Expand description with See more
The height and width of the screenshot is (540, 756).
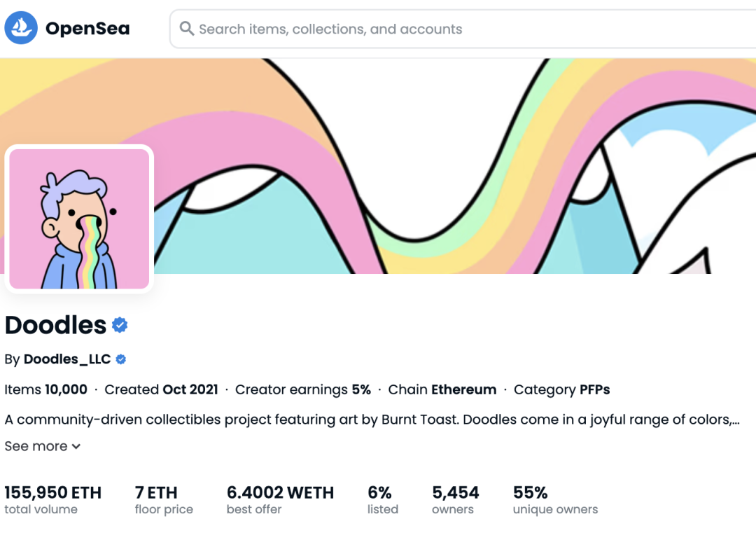(36, 446)
